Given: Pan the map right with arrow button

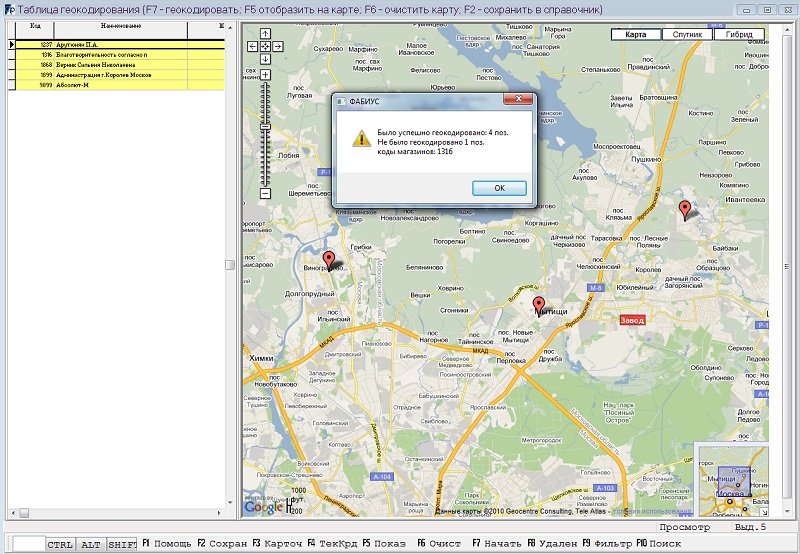Looking at the screenshot, I should pos(278,46).
